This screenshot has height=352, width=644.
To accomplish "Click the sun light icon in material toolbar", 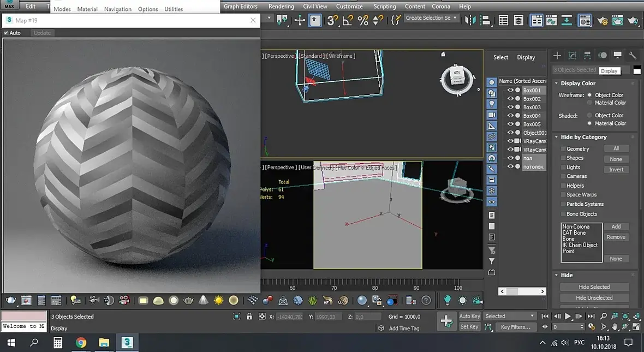I will click(x=219, y=300).
